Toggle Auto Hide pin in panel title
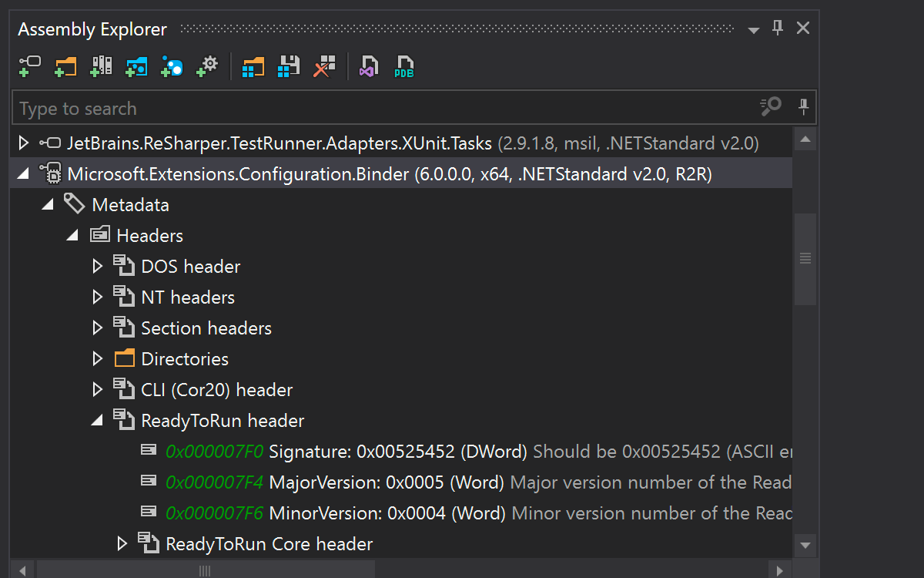Image resolution: width=924 pixels, height=578 pixels. [x=778, y=29]
